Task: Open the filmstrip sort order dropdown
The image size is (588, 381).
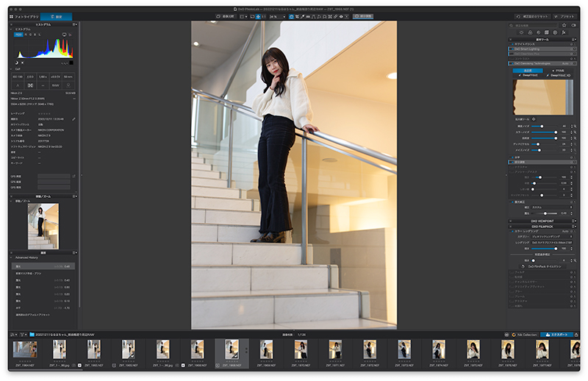Action: click(x=14, y=335)
